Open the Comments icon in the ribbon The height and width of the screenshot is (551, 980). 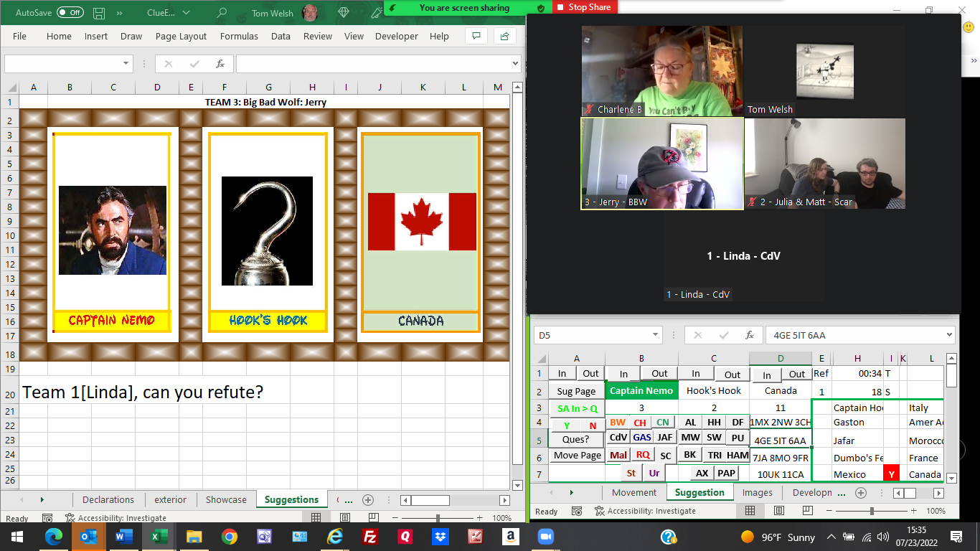coord(476,36)
